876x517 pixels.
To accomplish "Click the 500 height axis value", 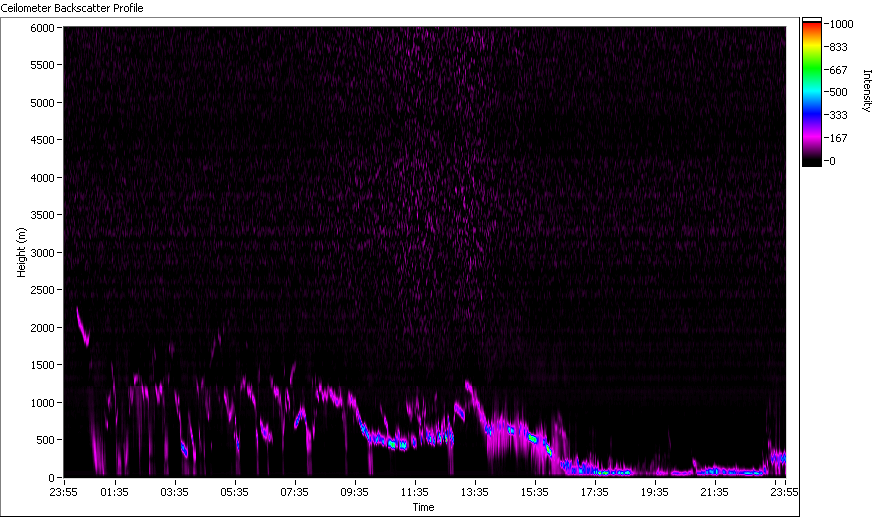I will point(45,440).
